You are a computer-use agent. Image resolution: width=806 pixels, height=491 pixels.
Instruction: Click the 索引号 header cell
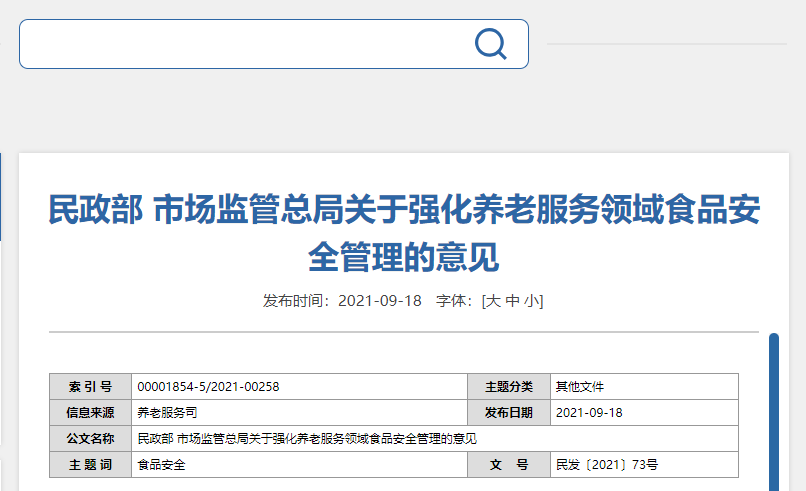[90, 387]
